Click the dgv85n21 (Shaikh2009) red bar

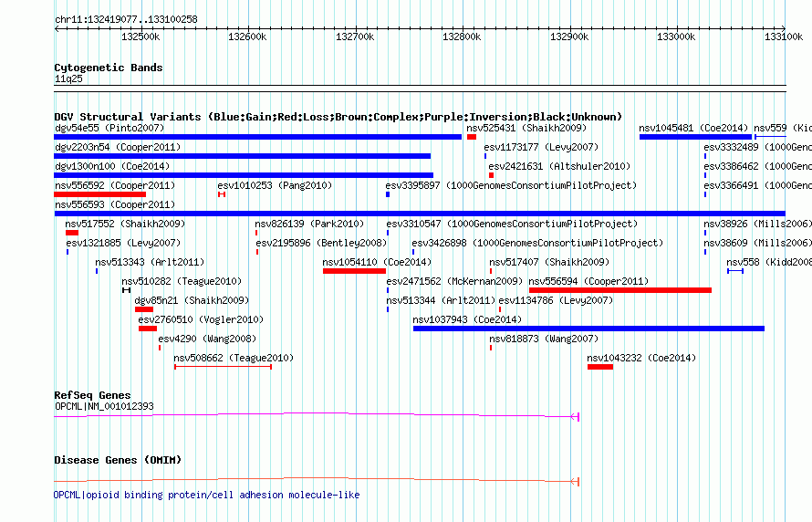pos(144,309)
